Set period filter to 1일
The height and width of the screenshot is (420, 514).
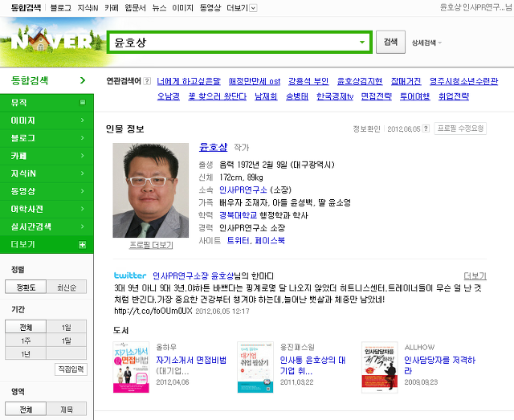(x=67, y=327)
